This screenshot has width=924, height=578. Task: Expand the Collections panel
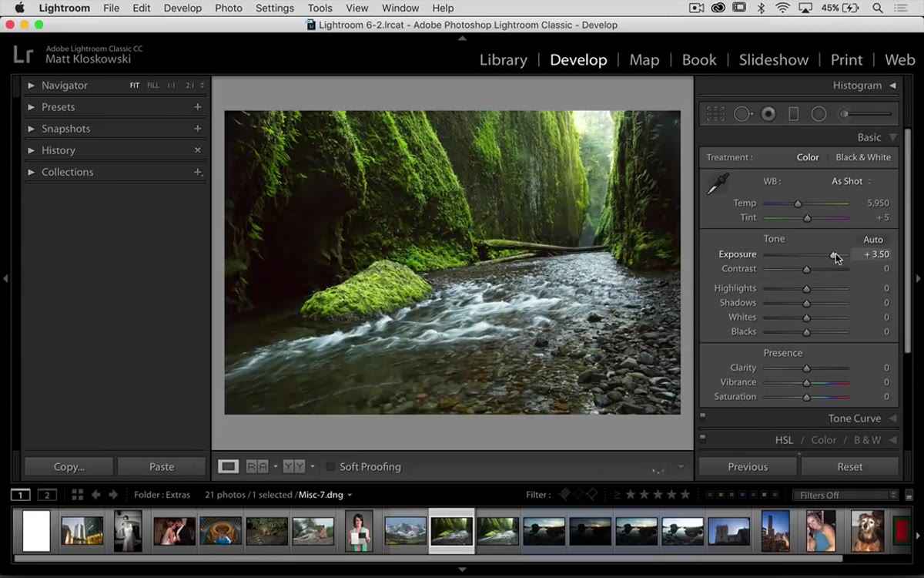pos(31,172)
